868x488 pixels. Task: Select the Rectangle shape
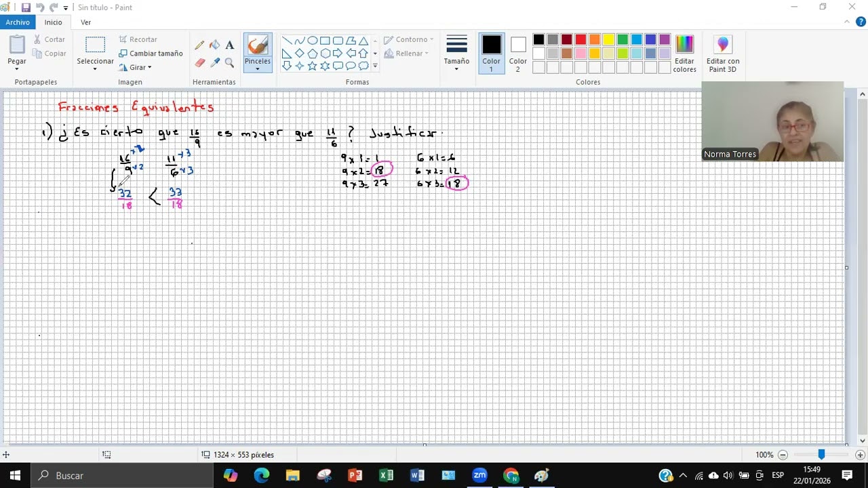325,41
